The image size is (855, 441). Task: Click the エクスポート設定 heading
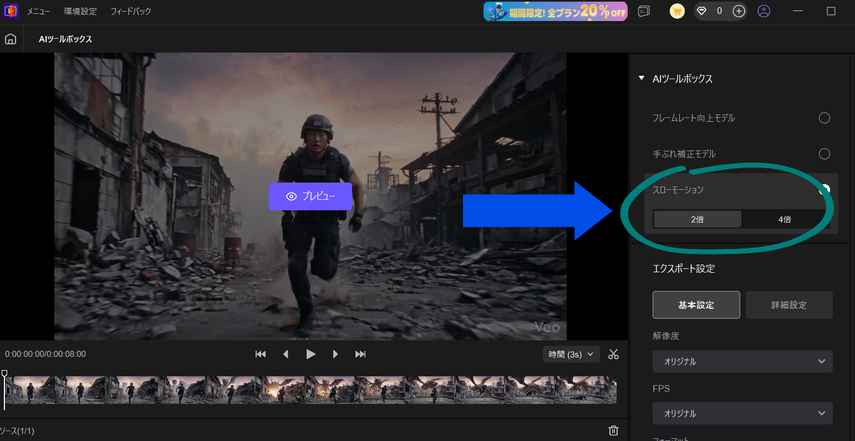pyautogui.click(x=683, y=269)
